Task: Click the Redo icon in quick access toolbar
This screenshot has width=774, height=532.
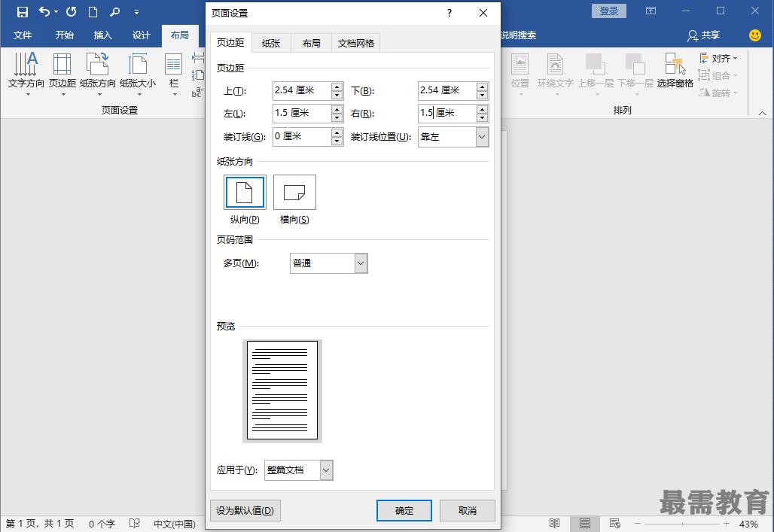Action: click(71, 11)
